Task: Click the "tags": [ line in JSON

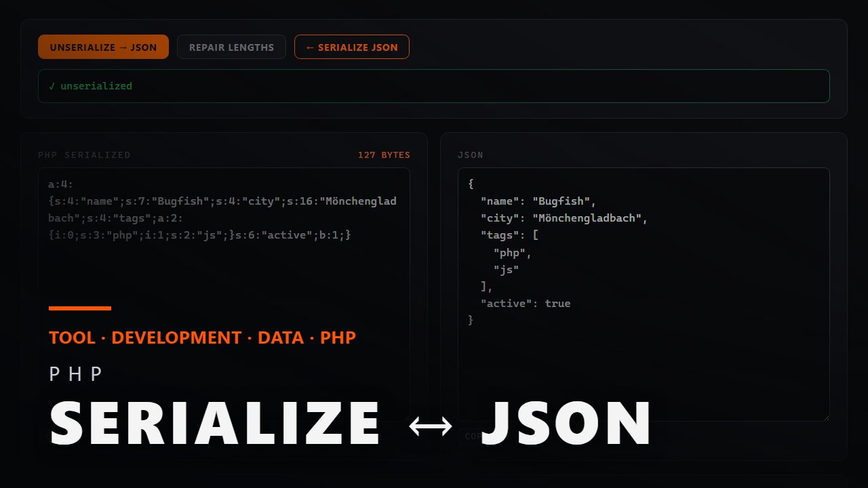Action: [509, 235]
